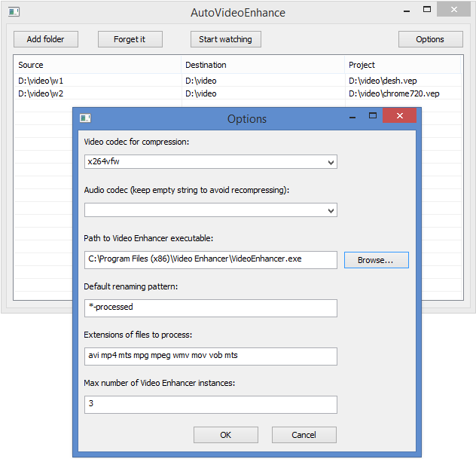Expand the video codec dropdown arrow
This screenshot has height=459, width=476.
tap(331, 162)
